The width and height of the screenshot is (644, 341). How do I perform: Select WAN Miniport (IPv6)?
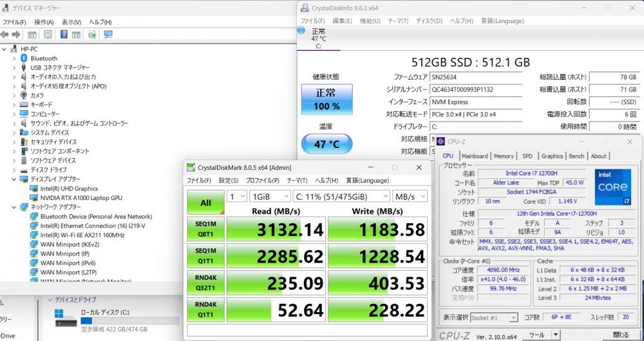point(68,263)
